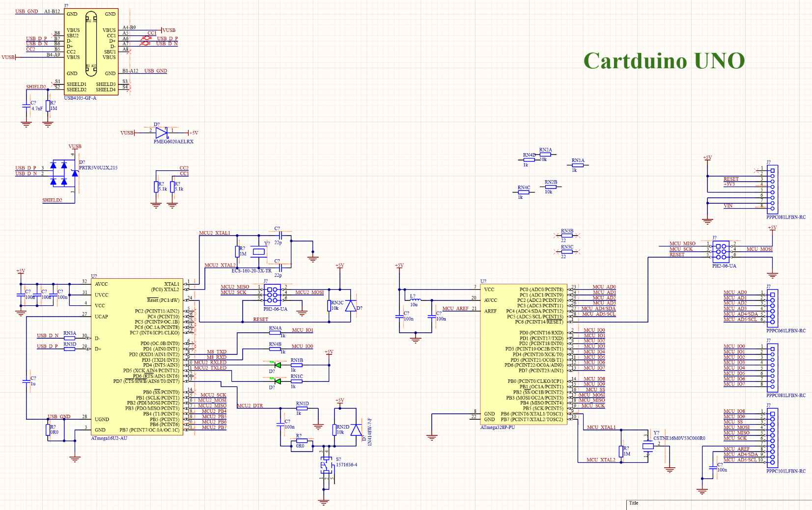Click the MCU_XTAL2 net label
The width and height of the screenshot is (812, 510).
(x=601, y=460)
